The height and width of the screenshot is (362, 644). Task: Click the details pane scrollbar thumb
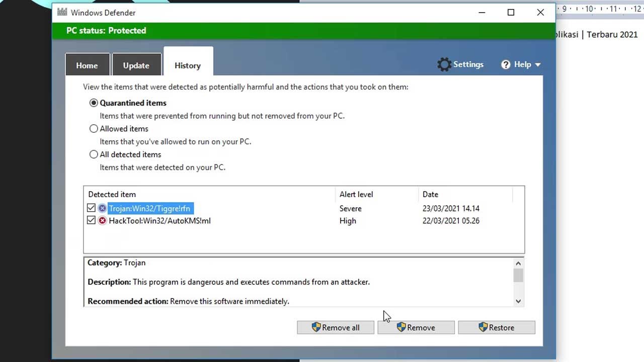tap(518, 276)
